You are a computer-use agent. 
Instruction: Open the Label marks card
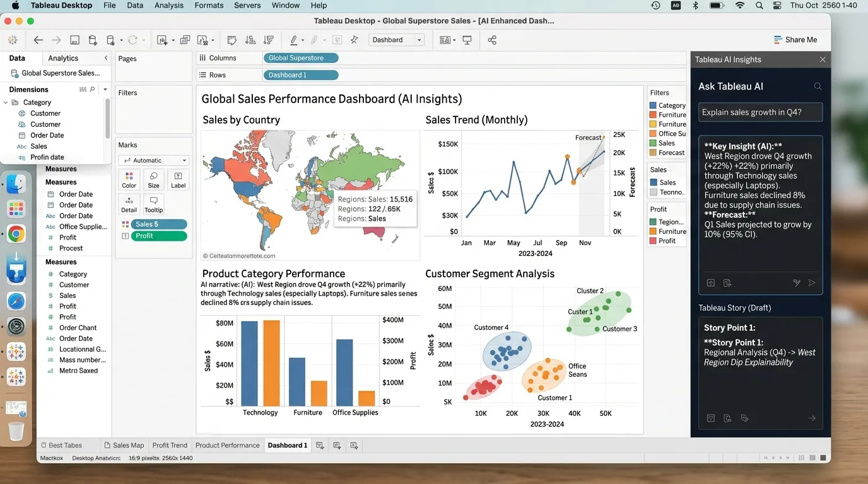178,180
